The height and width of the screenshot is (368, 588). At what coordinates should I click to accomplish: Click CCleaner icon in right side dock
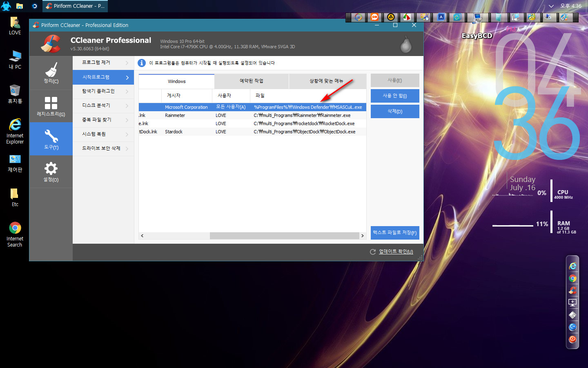point(572,291)
